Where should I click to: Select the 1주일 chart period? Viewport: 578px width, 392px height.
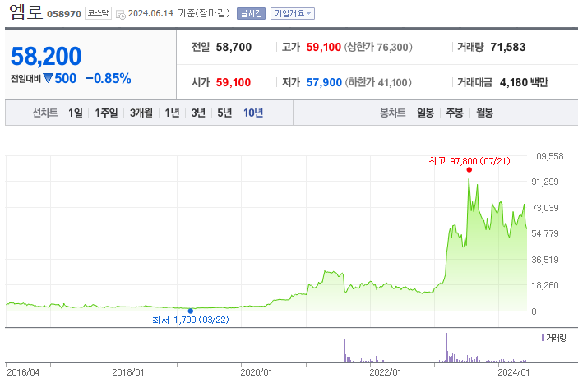pos(106,113)
